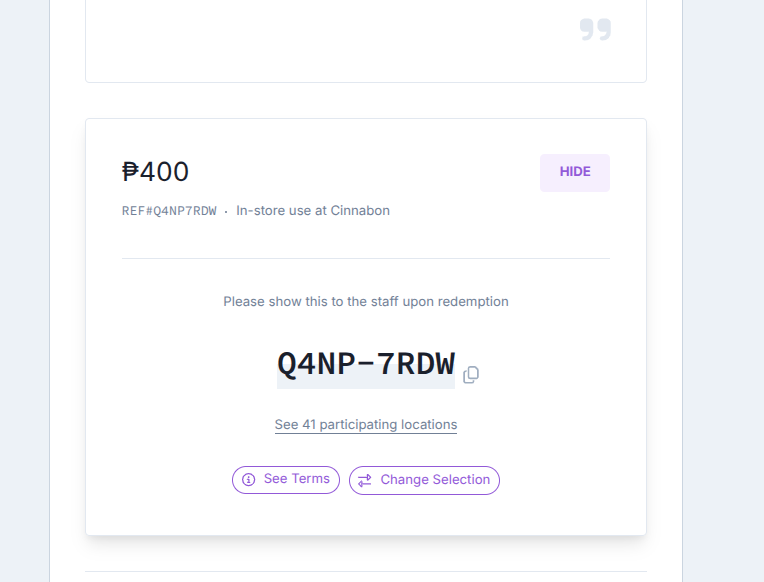Viewport: 764px width, 582px height.
Task: Open the See Terms pill button
Action: 286,480
